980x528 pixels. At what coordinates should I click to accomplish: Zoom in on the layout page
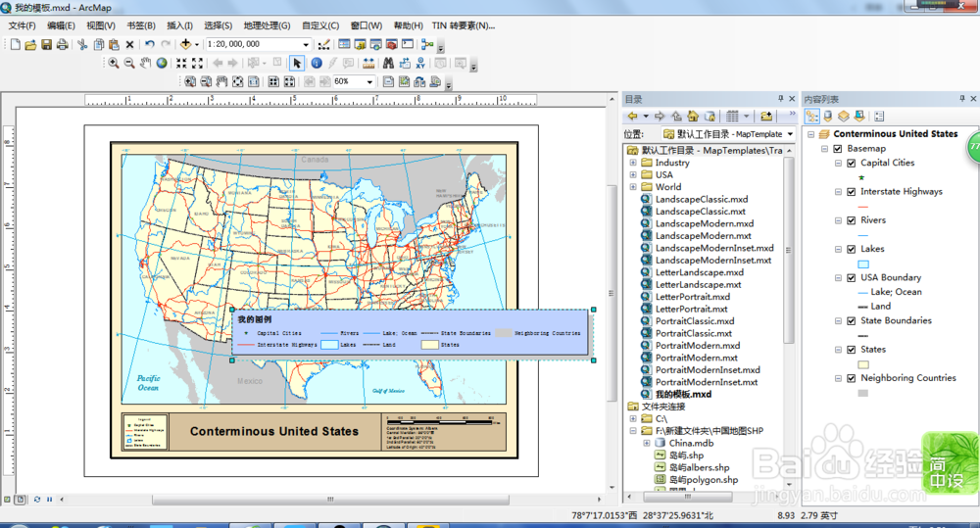(190, 82)
